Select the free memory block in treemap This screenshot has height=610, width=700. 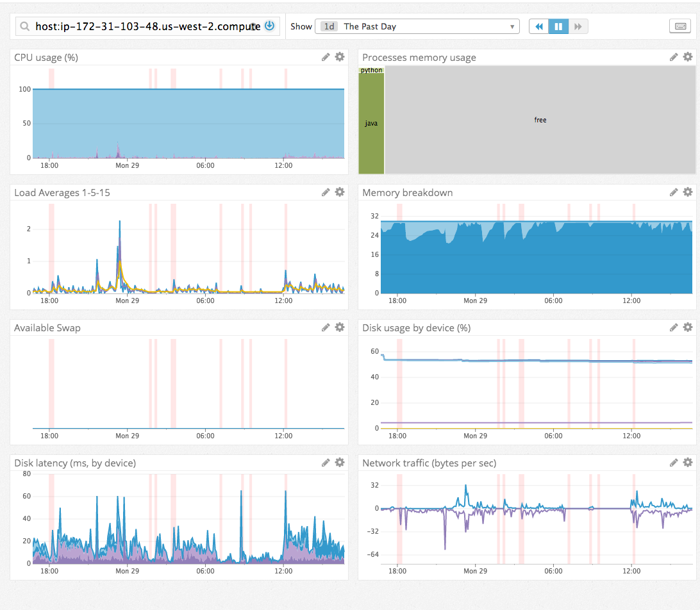click(540, 120)
